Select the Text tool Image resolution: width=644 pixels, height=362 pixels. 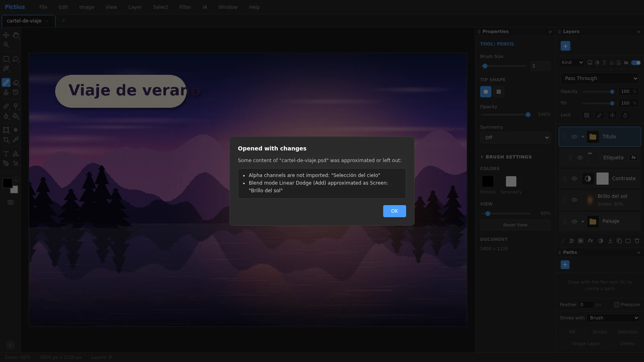6,154
